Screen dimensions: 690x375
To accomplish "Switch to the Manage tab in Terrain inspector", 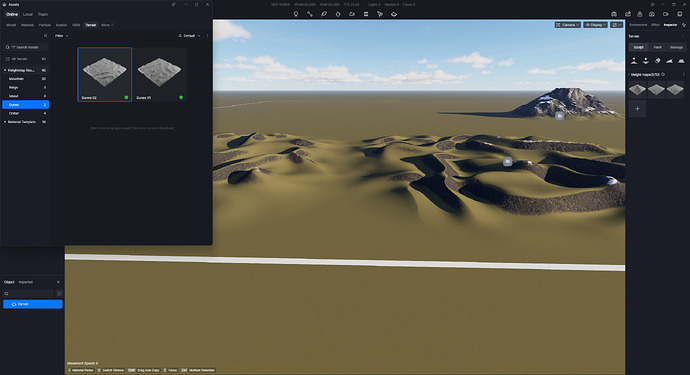I will 676,47.
